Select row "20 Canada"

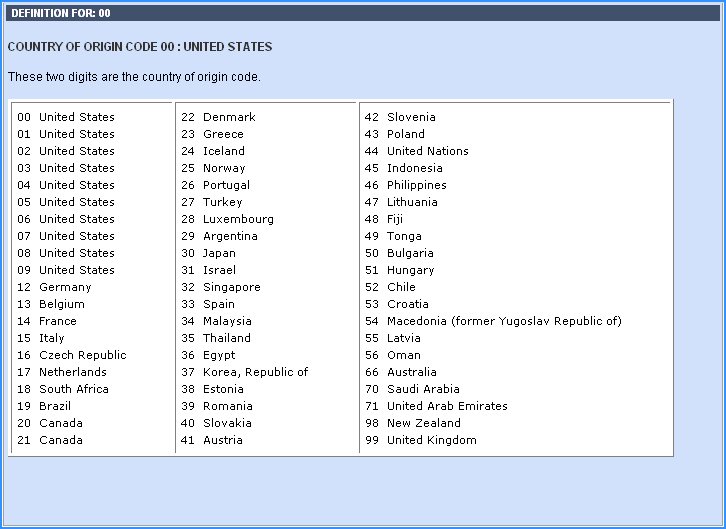(x=50, y=423)
